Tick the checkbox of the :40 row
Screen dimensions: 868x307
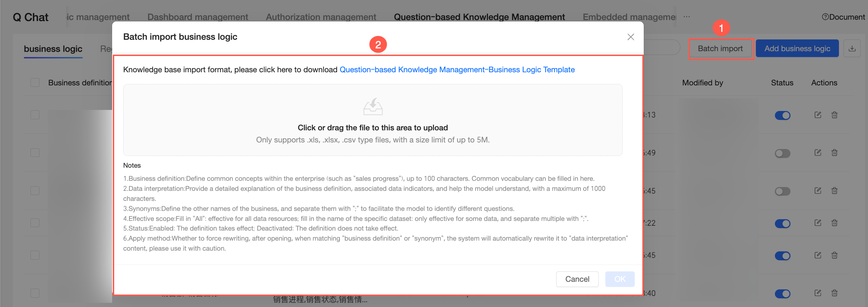[x=35, y=293]
